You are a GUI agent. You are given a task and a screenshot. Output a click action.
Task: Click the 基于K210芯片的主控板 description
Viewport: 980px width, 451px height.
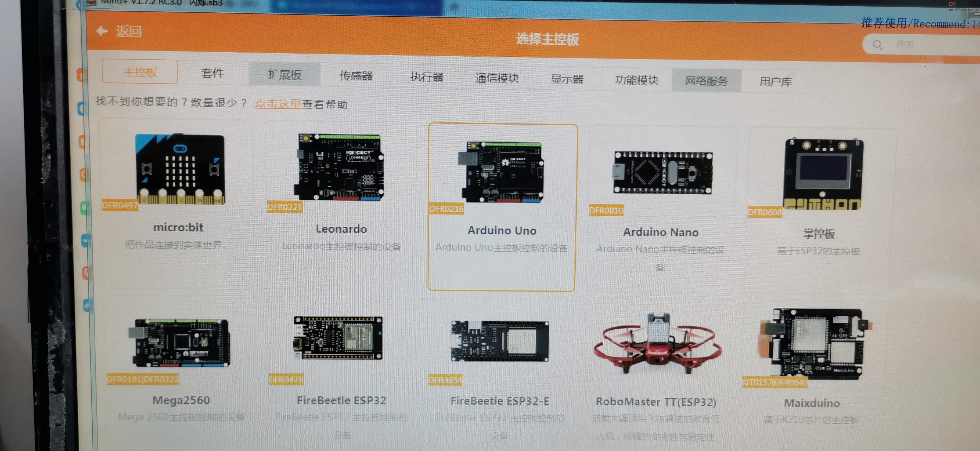[x=811, y=420]
